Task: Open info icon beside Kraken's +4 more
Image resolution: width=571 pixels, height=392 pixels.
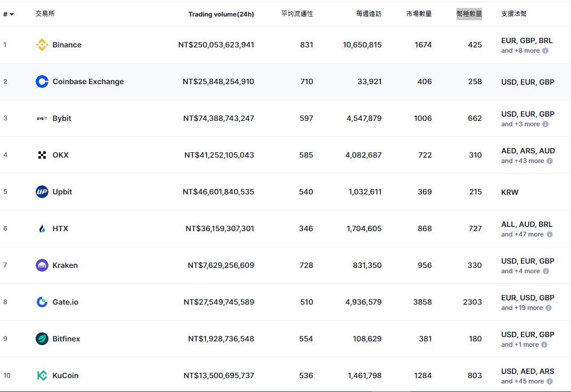Action: point(546,271)
